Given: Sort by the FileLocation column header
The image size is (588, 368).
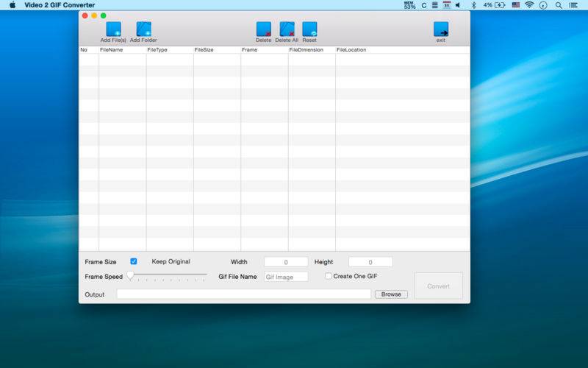Looking at the screenshot, I should point(402,49).
